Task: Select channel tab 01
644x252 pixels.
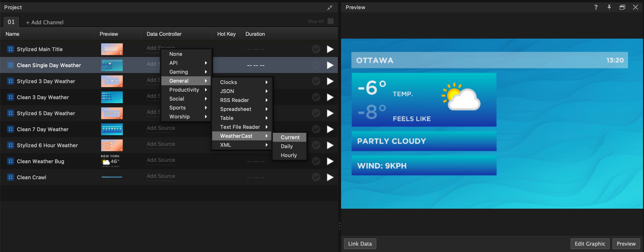Action: 11,22
